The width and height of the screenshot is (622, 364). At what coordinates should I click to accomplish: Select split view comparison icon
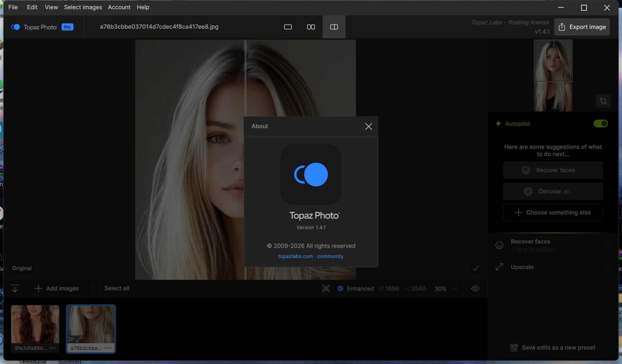334,27
